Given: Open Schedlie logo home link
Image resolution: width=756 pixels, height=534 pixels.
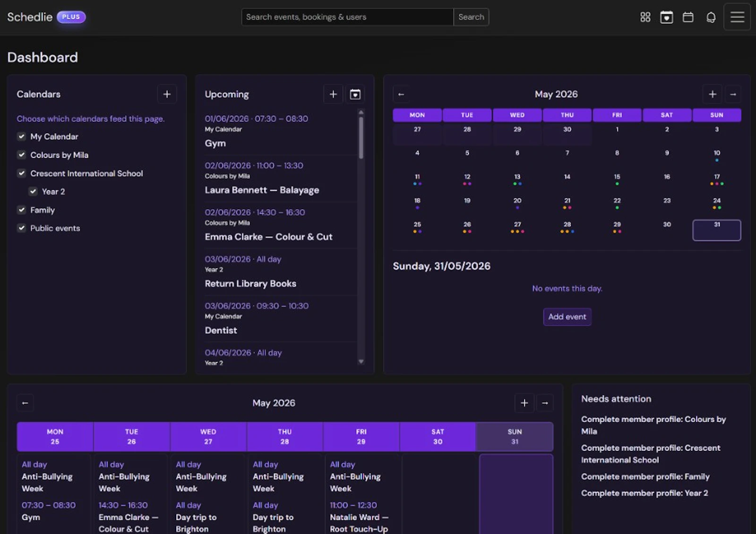Looking at the screenshot, I should 30,17.
